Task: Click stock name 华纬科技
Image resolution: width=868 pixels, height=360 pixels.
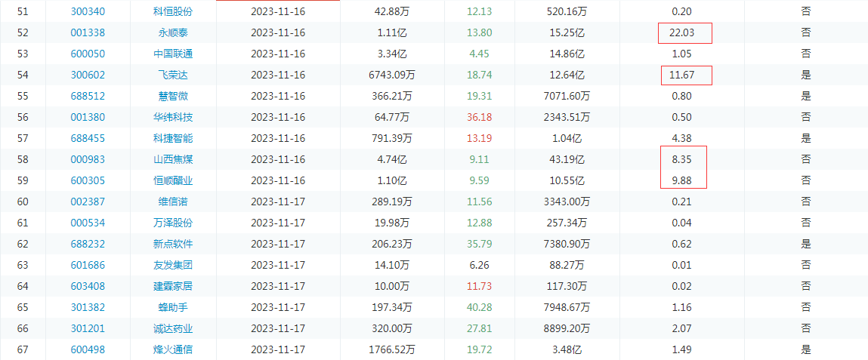Action: [x=173, y=117]
